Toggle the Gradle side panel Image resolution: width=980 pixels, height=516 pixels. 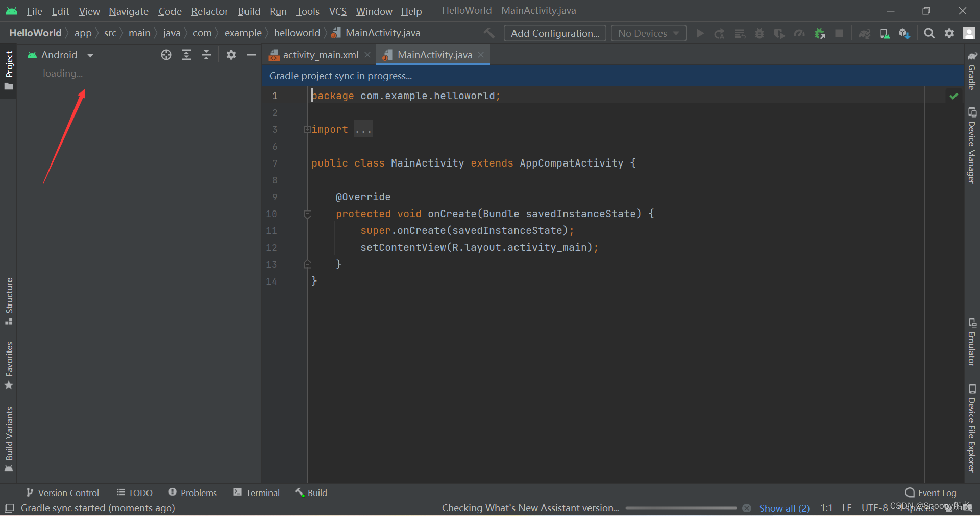972,71
